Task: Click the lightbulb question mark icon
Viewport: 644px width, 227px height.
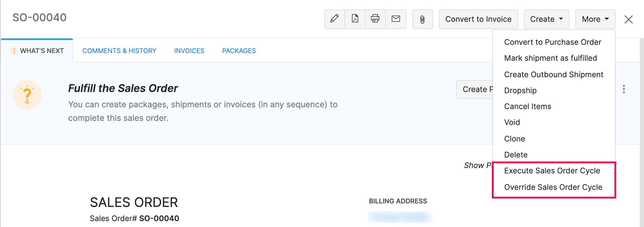Action: pos(27,95)
